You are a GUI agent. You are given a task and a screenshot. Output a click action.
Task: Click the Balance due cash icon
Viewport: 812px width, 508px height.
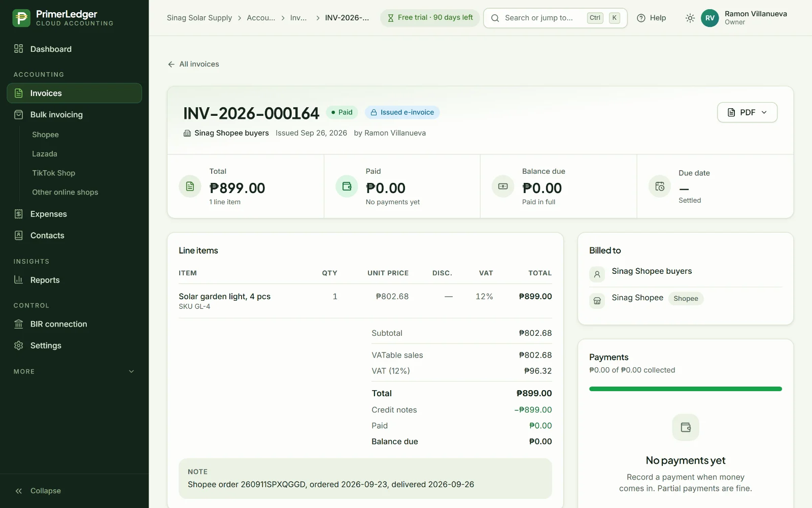click(x=503, y=186)
